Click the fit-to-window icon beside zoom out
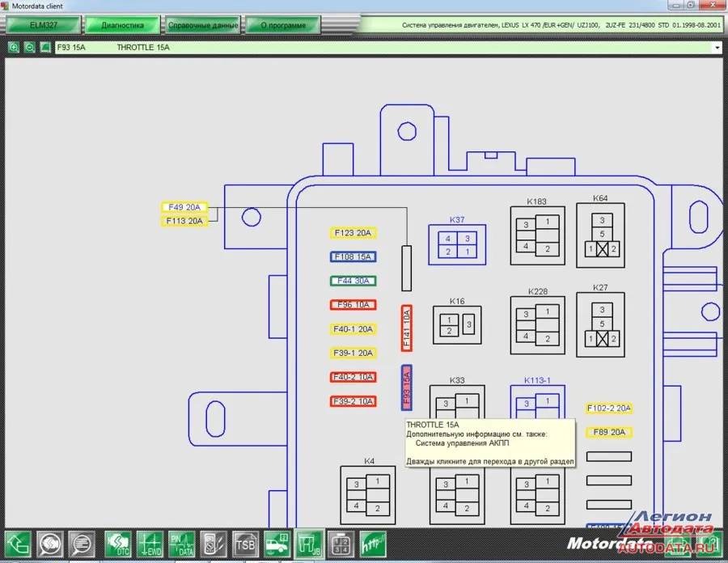This screenshot has height=563, width=728. 45,48
